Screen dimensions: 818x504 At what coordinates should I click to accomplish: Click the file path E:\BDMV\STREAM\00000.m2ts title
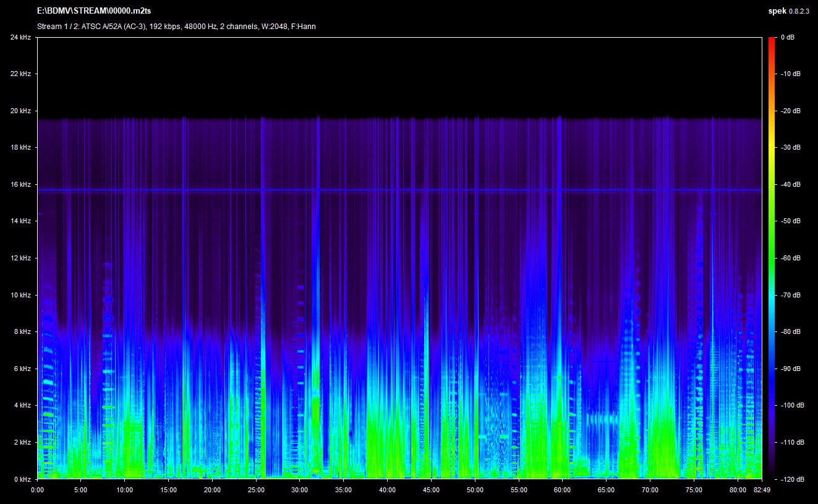(x=93, y=11)
